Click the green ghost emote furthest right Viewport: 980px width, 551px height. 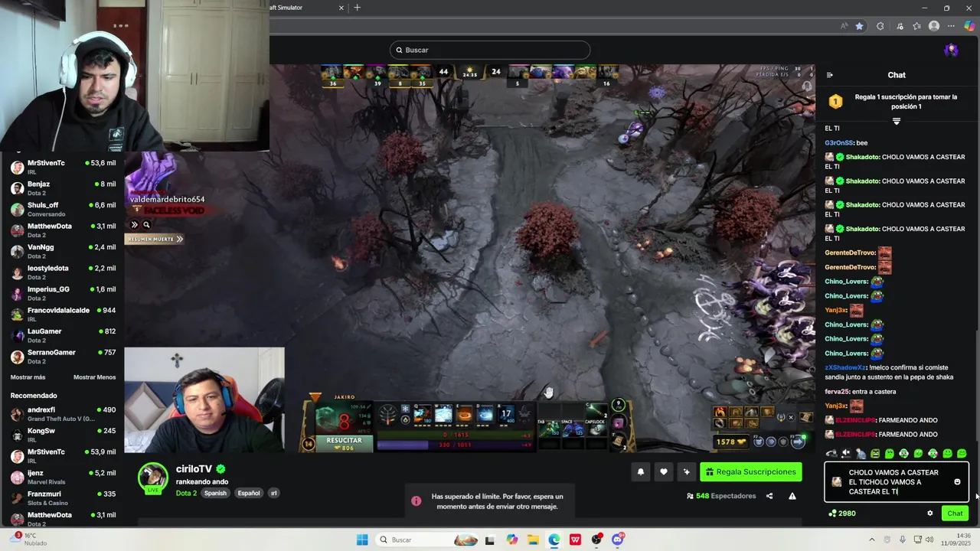962,453
